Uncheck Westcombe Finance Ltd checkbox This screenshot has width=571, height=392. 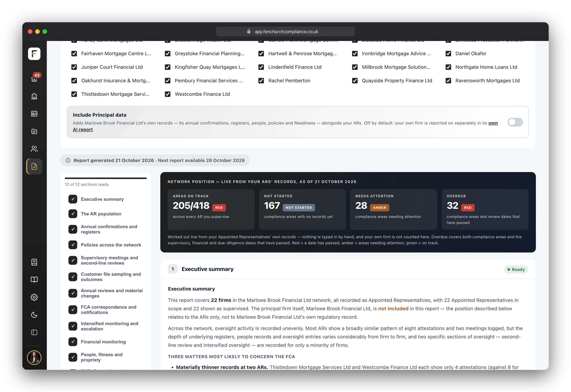click(168, 94)
